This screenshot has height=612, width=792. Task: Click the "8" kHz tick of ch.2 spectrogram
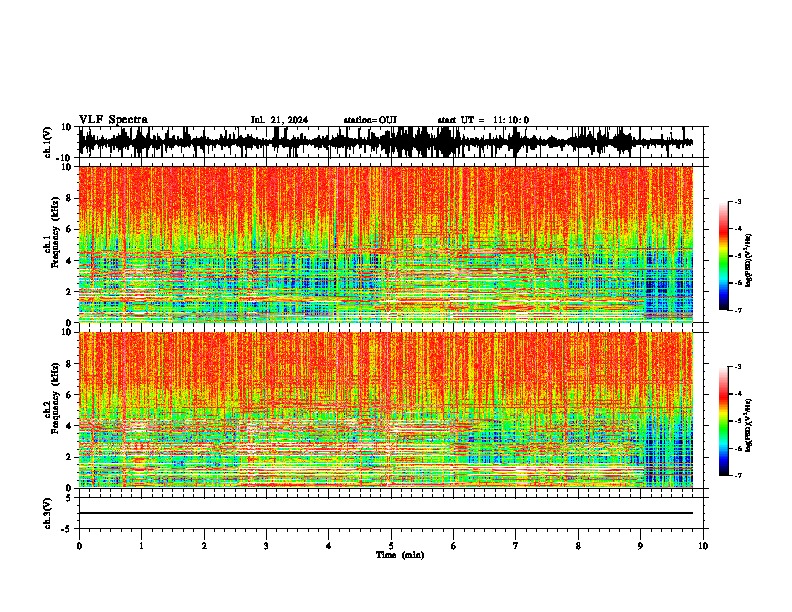point(69,364)
